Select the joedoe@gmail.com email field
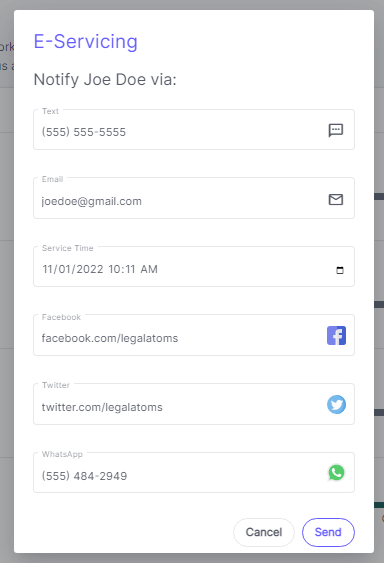Image resolution: width=384 pixels, height=563 pixels. pos(194,198)
